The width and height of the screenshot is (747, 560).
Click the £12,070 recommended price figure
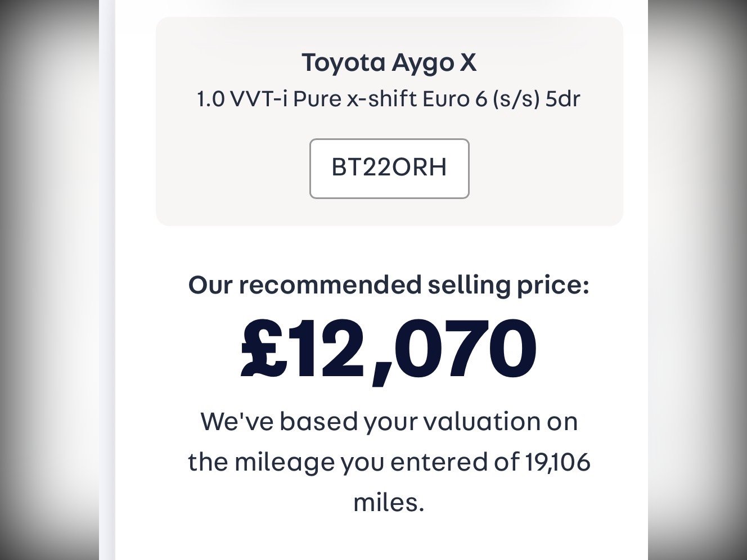tap(389, 349)
